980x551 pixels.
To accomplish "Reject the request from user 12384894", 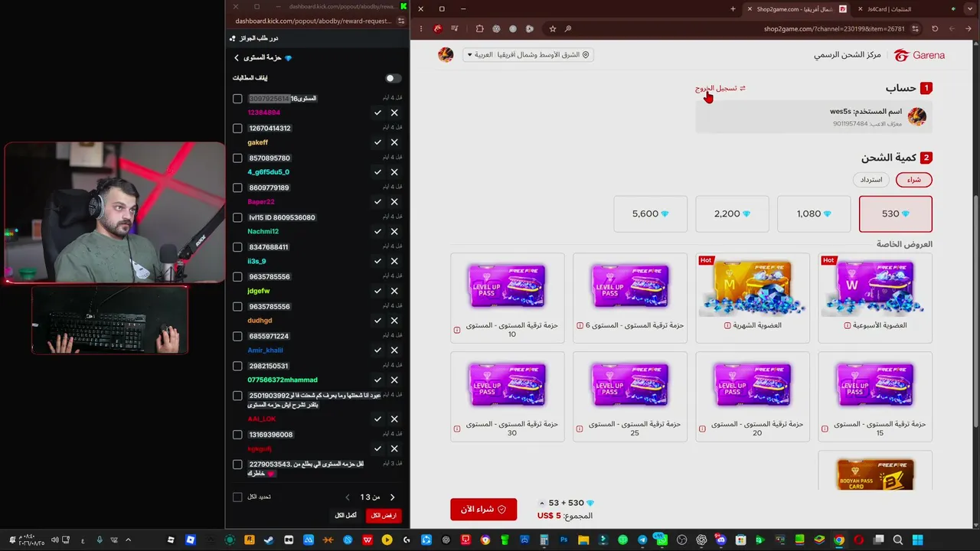I will tap(394, 112).
